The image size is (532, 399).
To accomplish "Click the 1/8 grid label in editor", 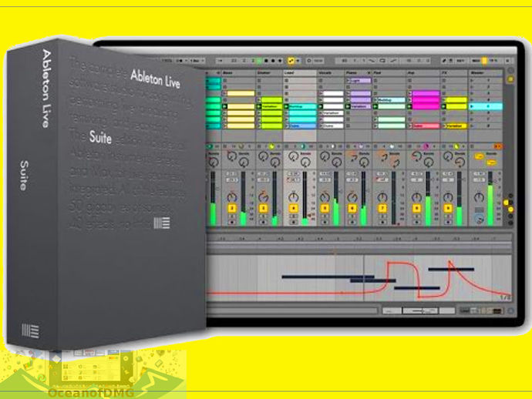I will pyautogui.click(x=504, y=297).
